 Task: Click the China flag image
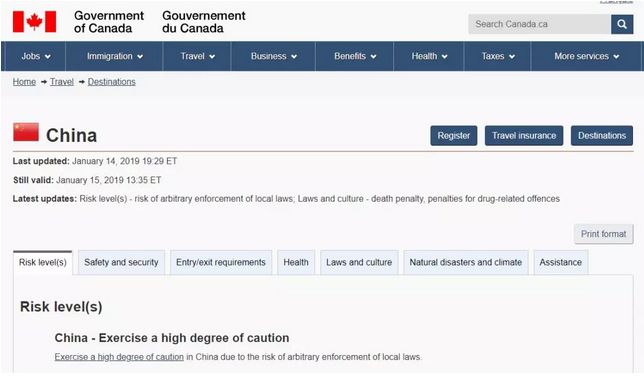click(x=26, y=132)
